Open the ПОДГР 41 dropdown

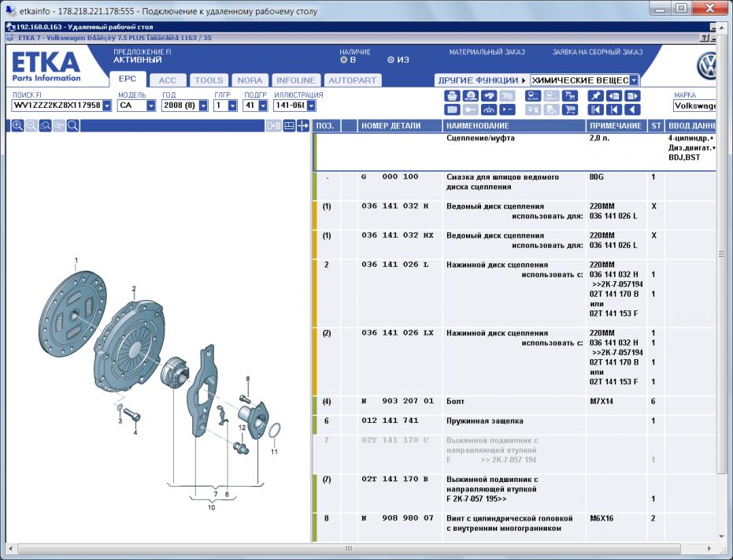tap(263, 106)
